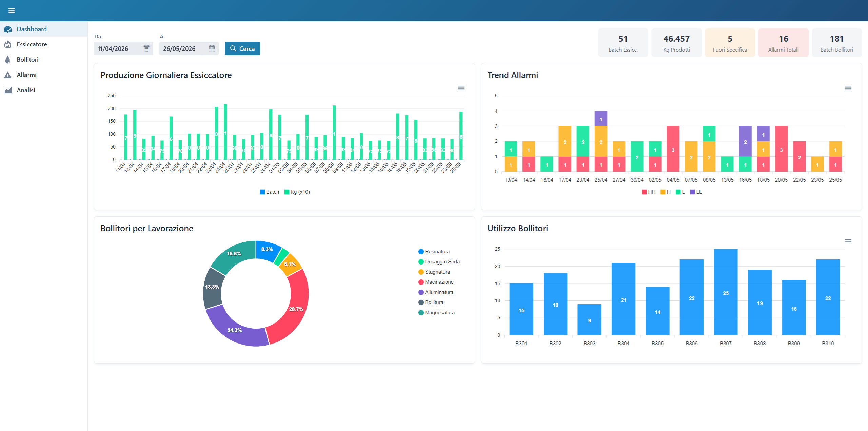The height and width of the screenshot is (431, 868).
Task: Open the Analisi section
Action: 44,90
